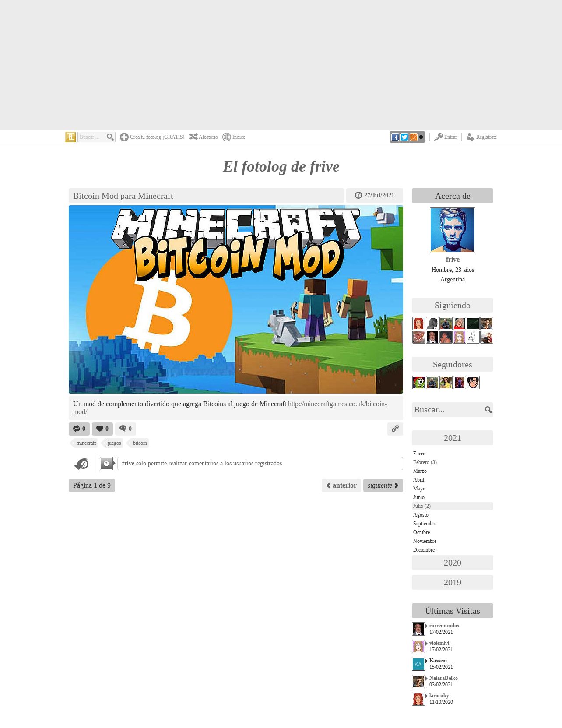Share on Facebook icon
Viewport: 562px width, 728px height.
pos(395,137)
